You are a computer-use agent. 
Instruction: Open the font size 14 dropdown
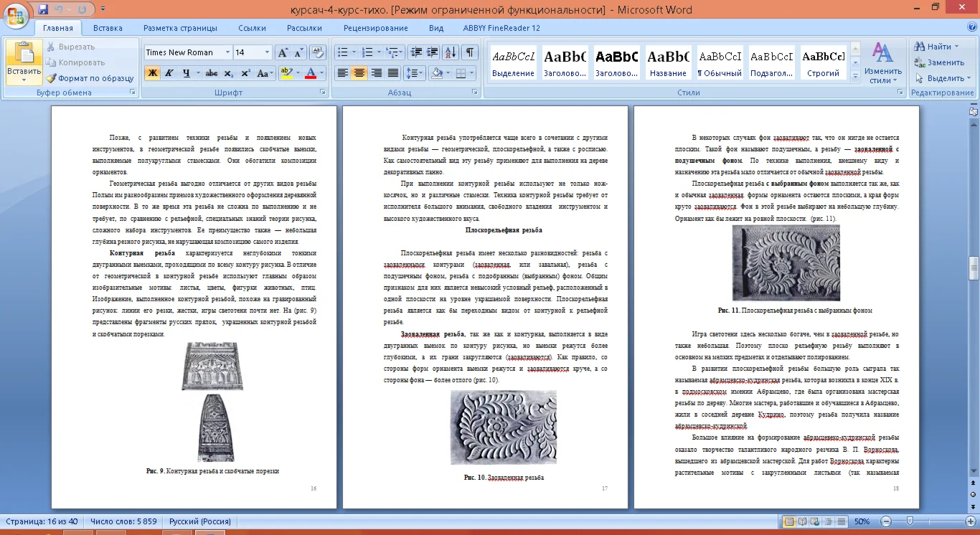pyautogui.click(x=267, y=52)
